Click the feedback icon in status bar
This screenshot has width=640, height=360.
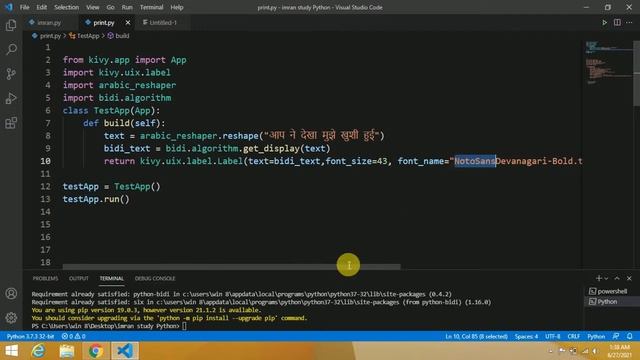pyautogui.click(x=616, y=336)
